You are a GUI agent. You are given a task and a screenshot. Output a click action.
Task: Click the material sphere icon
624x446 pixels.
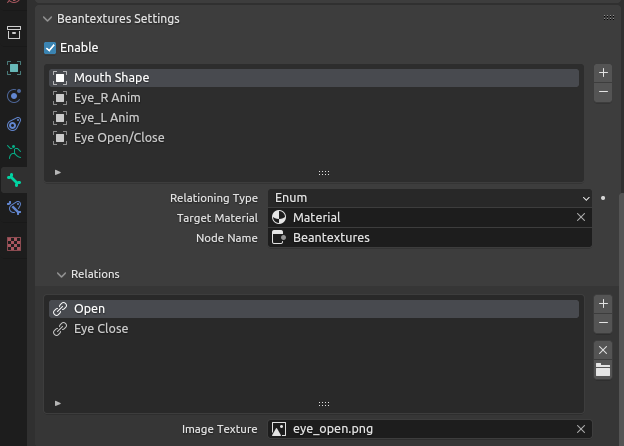(279, 217)
